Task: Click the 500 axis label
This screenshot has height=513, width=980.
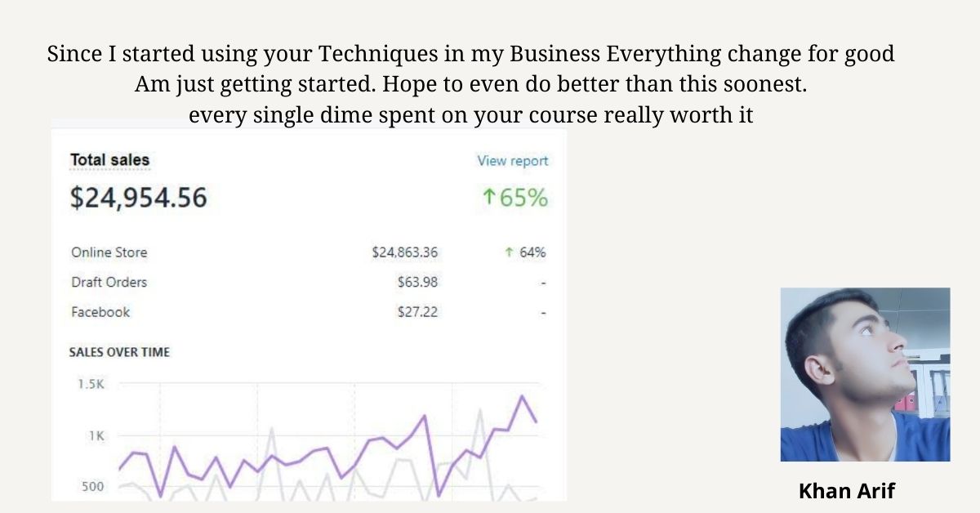Action: click(92, 487)
